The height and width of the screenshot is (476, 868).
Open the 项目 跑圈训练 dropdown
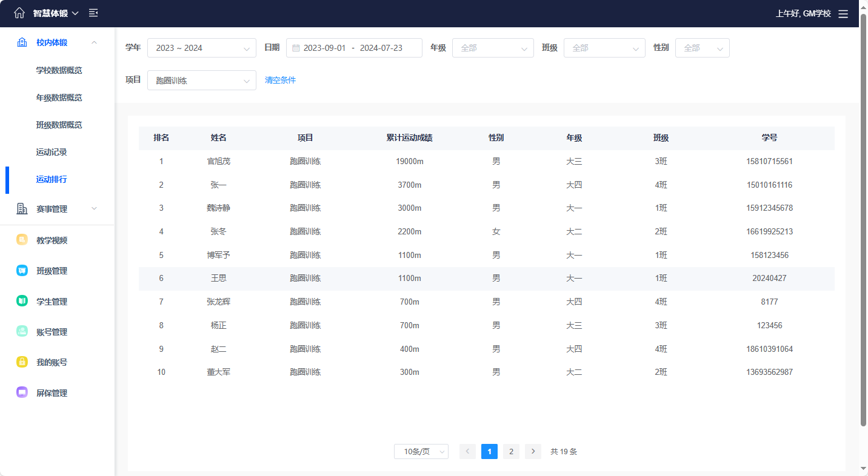click(x=202, y=81)
